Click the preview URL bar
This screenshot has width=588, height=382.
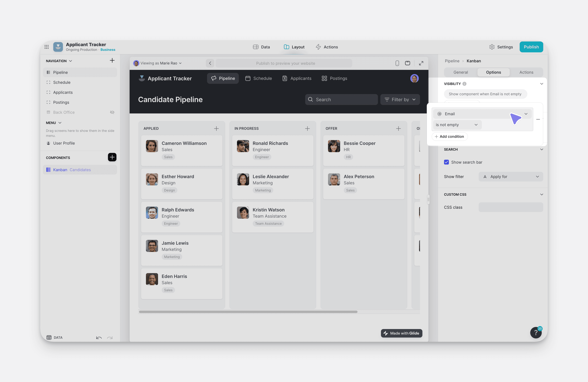tap(284, 63)
